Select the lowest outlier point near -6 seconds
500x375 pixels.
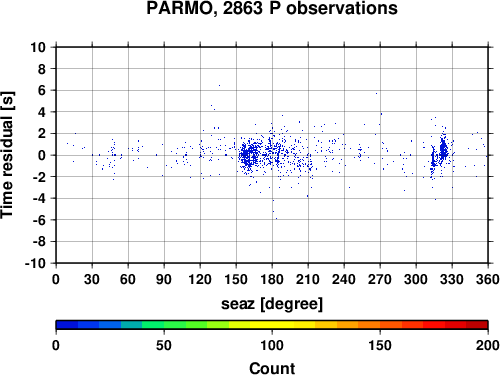pyautogui.click(x=276, y=219)
